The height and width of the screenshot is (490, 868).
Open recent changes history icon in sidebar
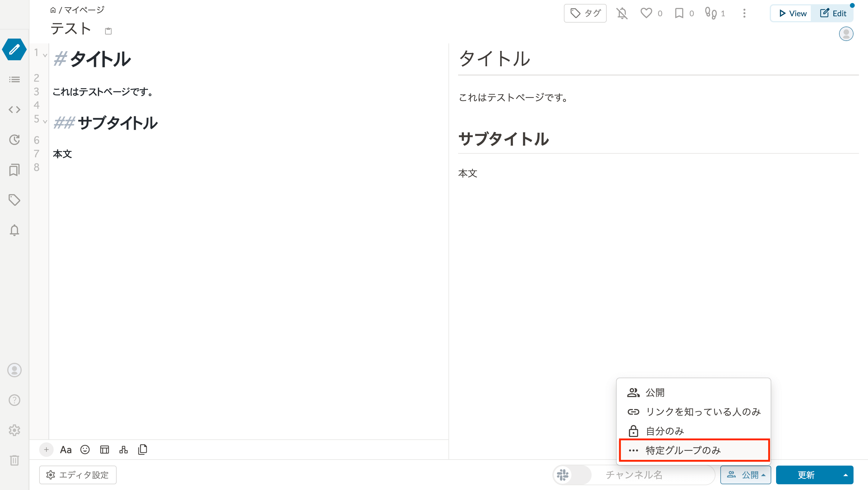14,140
